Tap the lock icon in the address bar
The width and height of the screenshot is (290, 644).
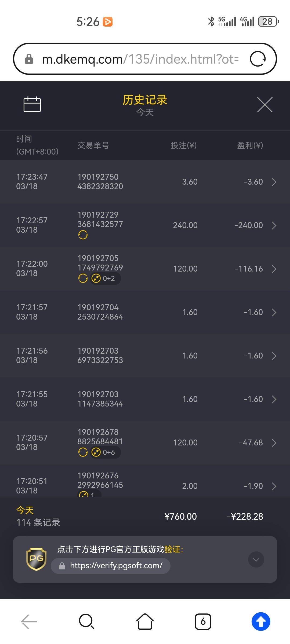click(29, 59)
